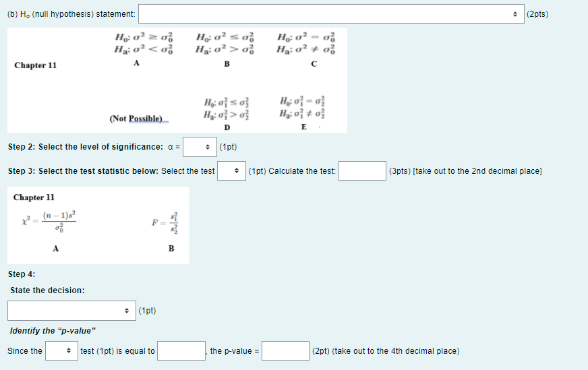Click the 'test is equal to' input box
The width and height of the screenshot is (588, 370).
point(181,351)
